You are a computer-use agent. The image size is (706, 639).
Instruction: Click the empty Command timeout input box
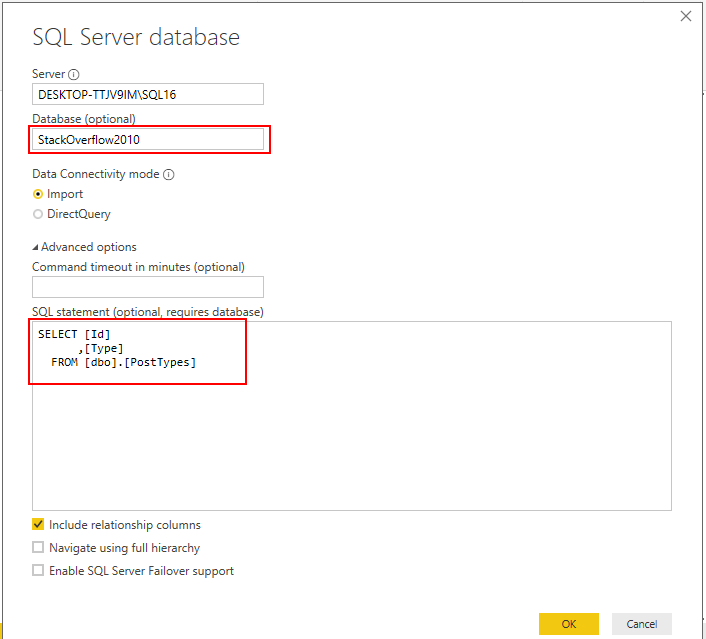click(x=148, y=287)
